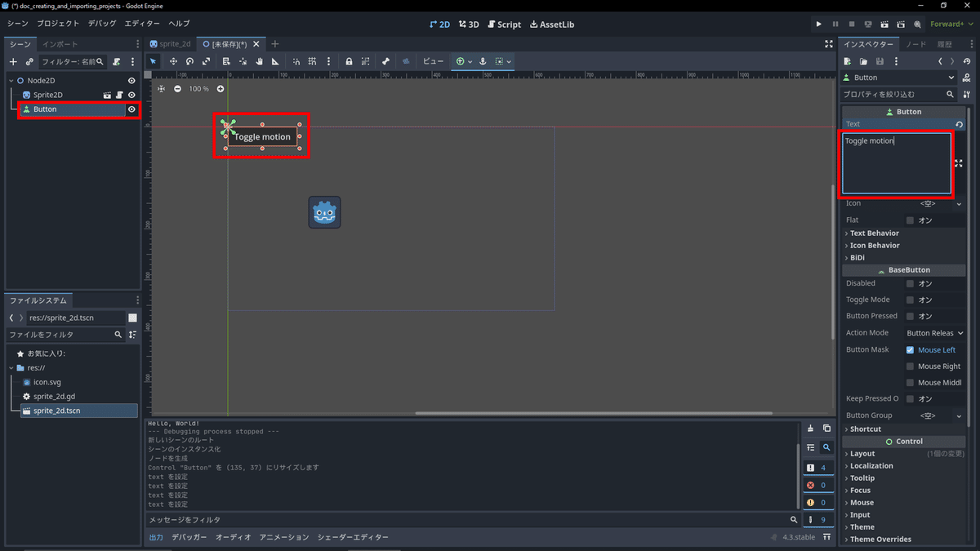
Task: Click the Text property edit box
Action: click(897, 163)
